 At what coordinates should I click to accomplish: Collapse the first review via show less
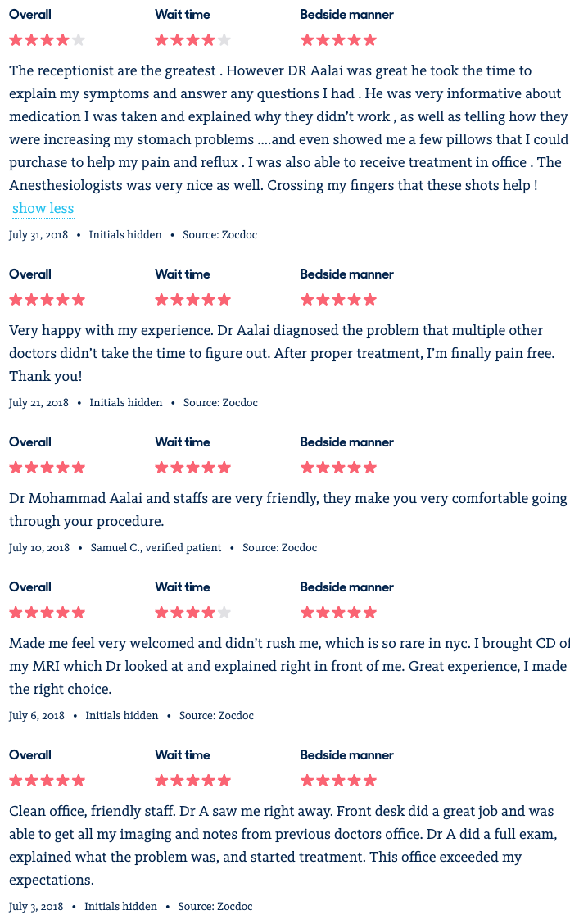tap(43, 209)
